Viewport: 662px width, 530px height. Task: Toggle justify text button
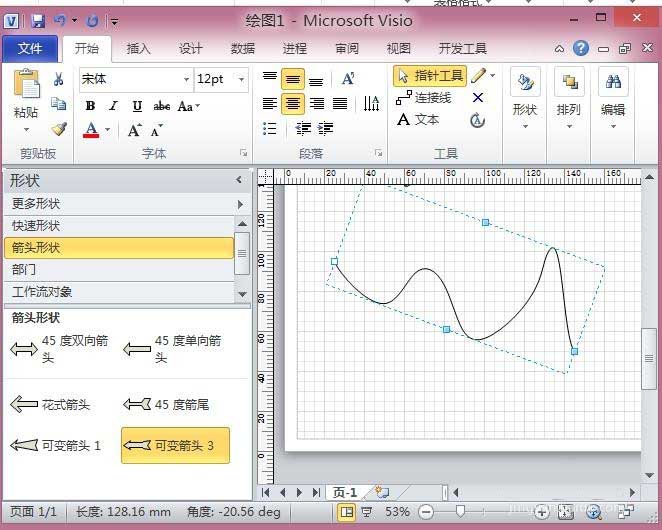point(340,103)
